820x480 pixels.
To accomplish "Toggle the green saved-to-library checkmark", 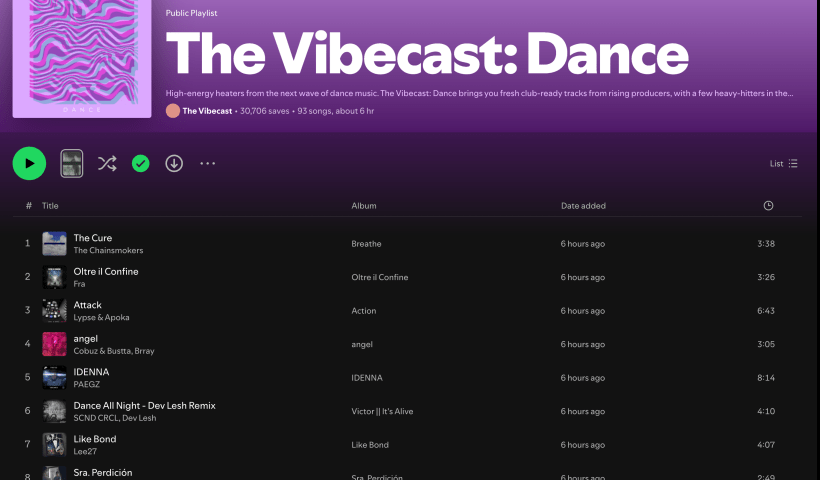I will pos(141,163).
